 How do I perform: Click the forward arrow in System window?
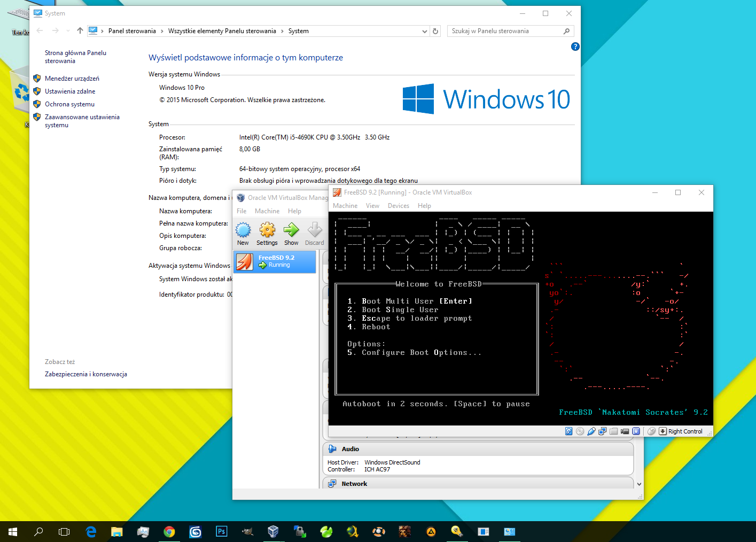pyautogui.click(x=56, y=31)
